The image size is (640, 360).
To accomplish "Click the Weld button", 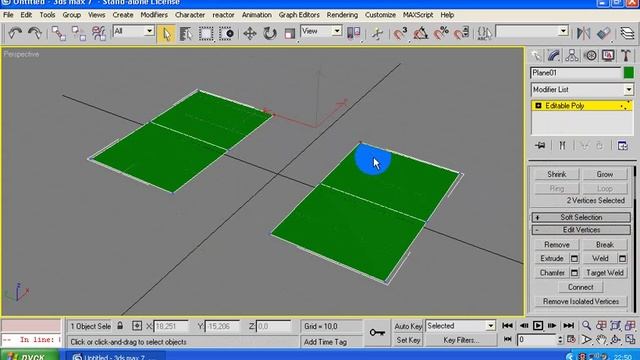I will click(600, 258).
